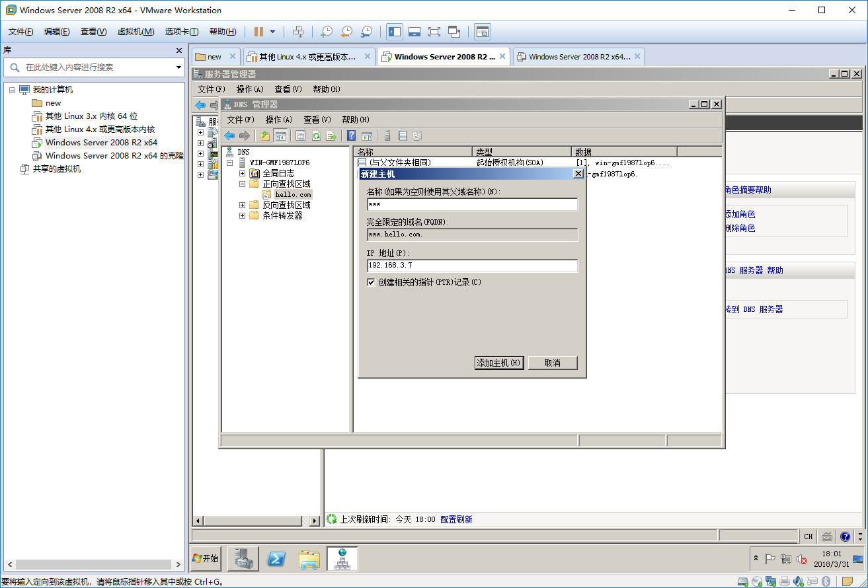Collapse the 正向查找区域 tree node

(242, 184)
